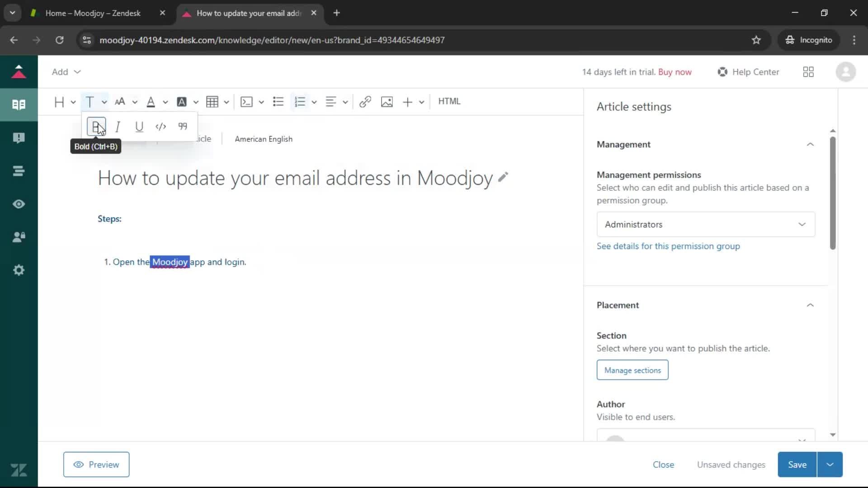
Task: Click the Zendesk logo at sidebar bottom
Action: 19,470
